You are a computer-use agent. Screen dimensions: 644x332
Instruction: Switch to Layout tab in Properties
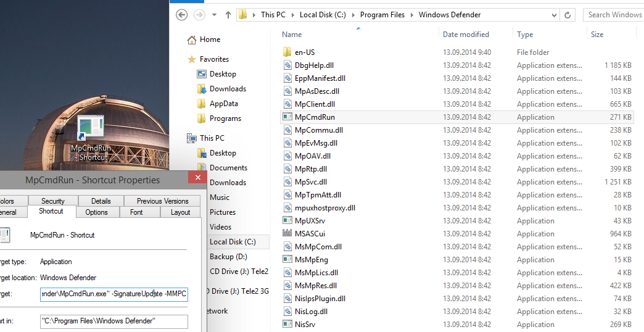180,212
